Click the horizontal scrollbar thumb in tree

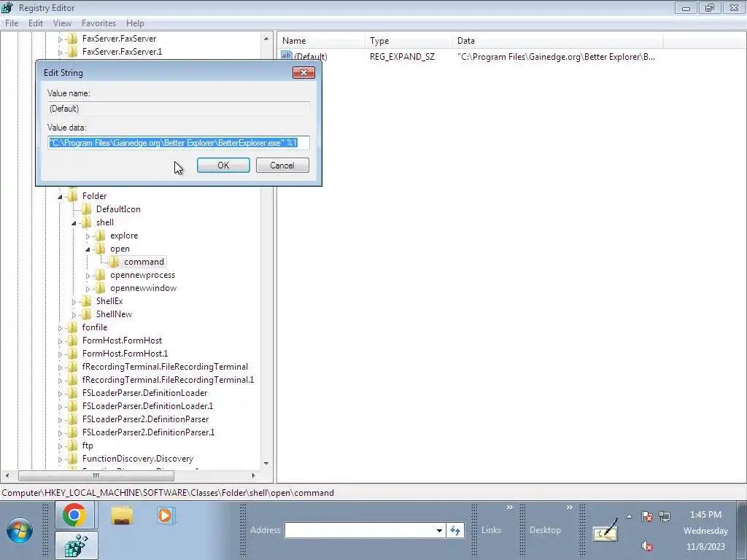pyautogui.click(x=96, y=475)
